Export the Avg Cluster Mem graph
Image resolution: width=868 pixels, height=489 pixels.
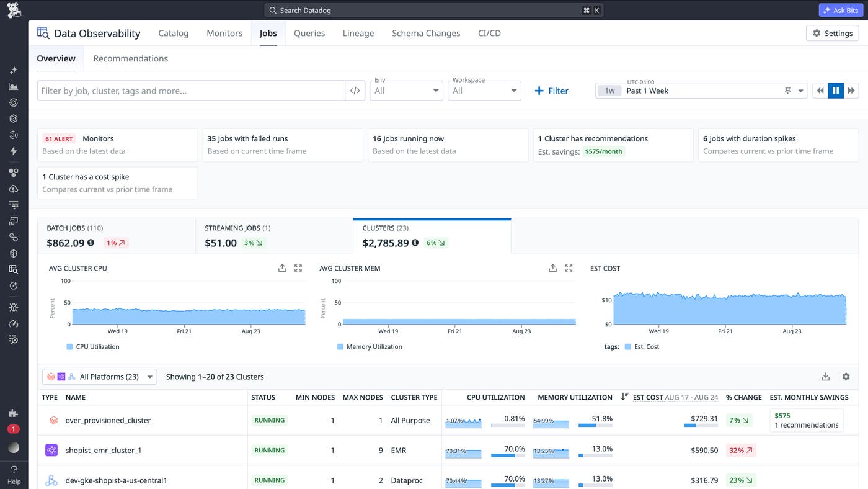552,268
